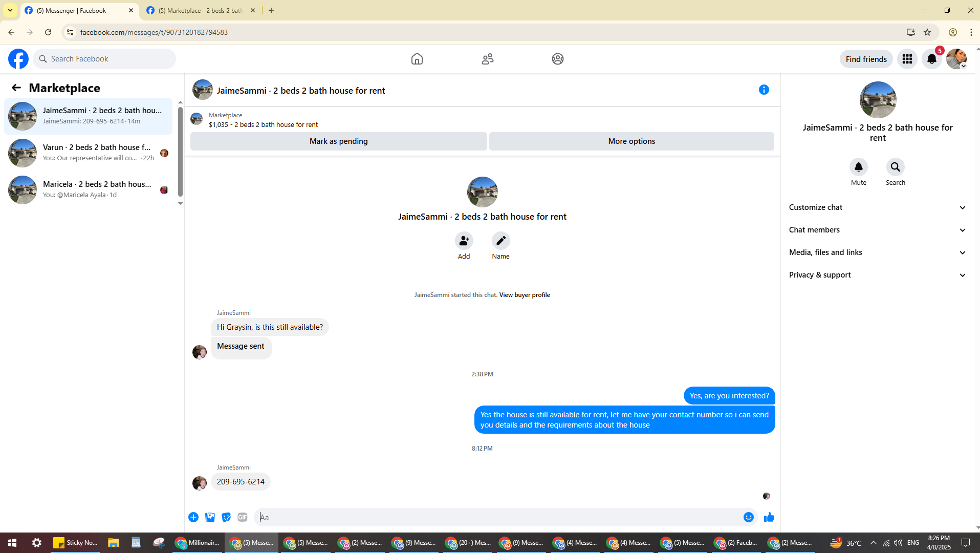Image resolution: width=980 pixels, height=553 pixels.
Task: Choose a GIF in composer
Action: pos(243,517)
